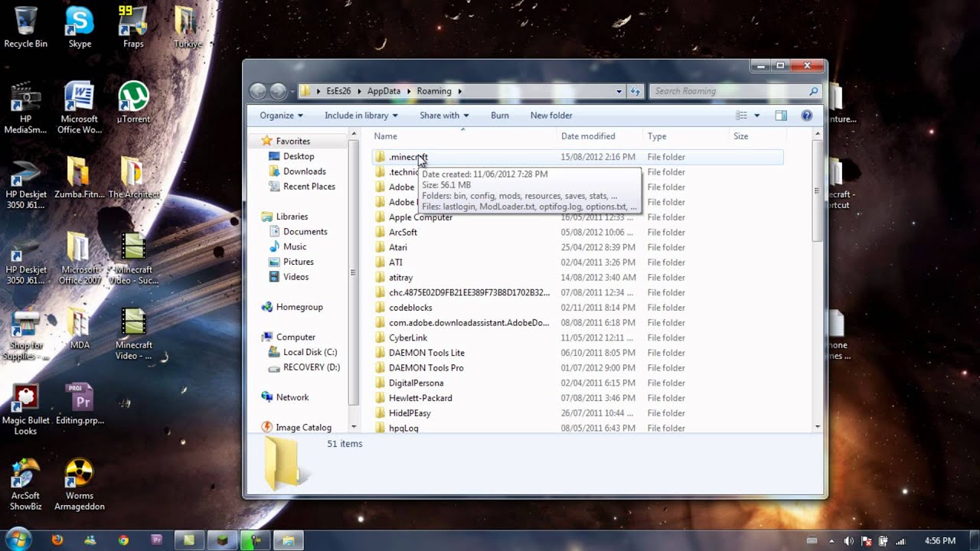The height and width of the screenshot is (551, 980).
Task: Select the Minecraft Video - Suc... file
Action: (x=133, y=258)
